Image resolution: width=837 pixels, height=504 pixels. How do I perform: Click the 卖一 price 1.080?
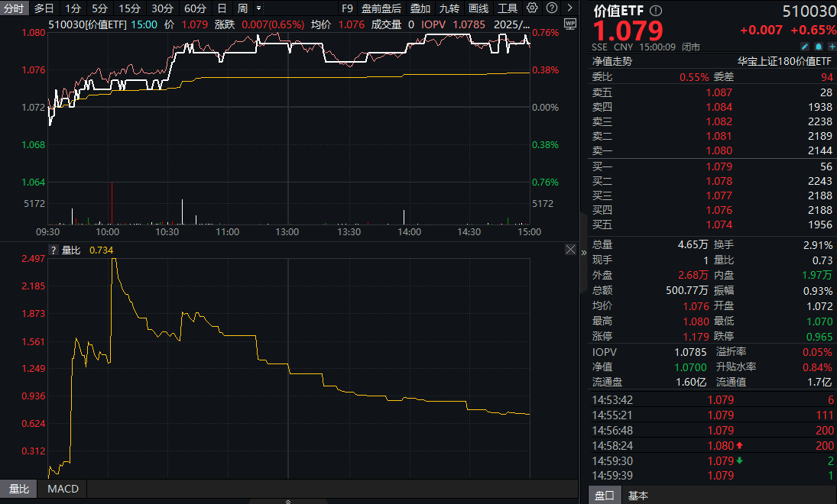coord(719,150)
